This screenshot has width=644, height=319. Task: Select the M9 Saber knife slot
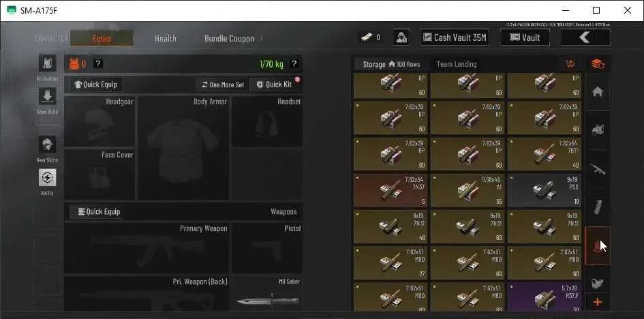(x=267, y=294)
